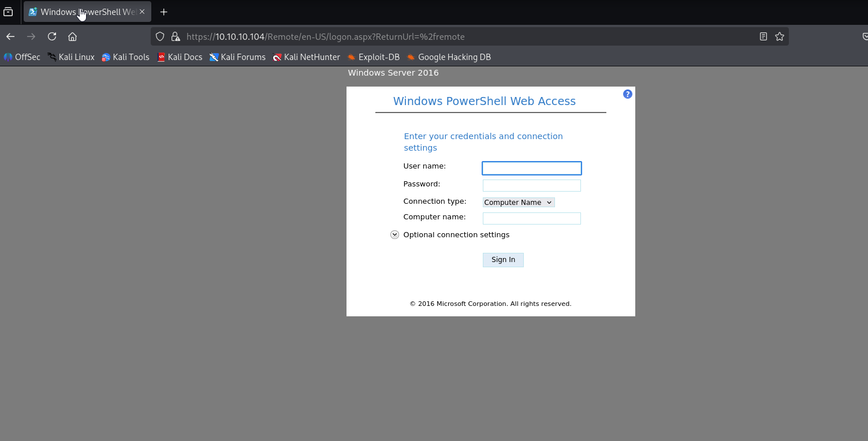Open the Kali Linux bookmark
Screen dimensions: 868x441
pos(71,57)
